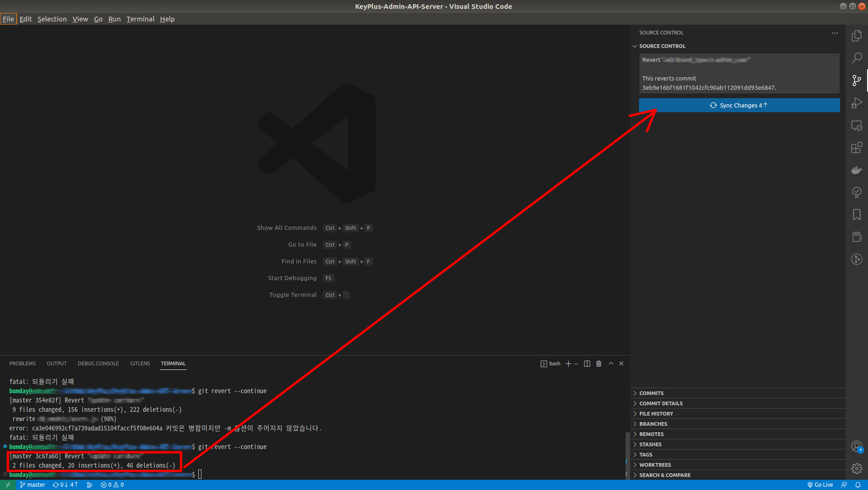The width and height of the screenshot is (868, 490).
Task: Expand the STASHES section
Action: tap(738, 444)
